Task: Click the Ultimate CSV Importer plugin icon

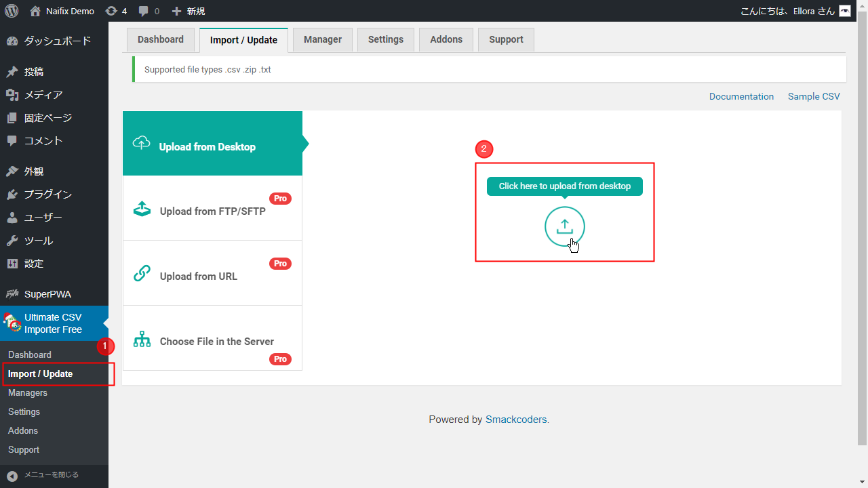Action: pyautogui.click(x=12, y=323)
